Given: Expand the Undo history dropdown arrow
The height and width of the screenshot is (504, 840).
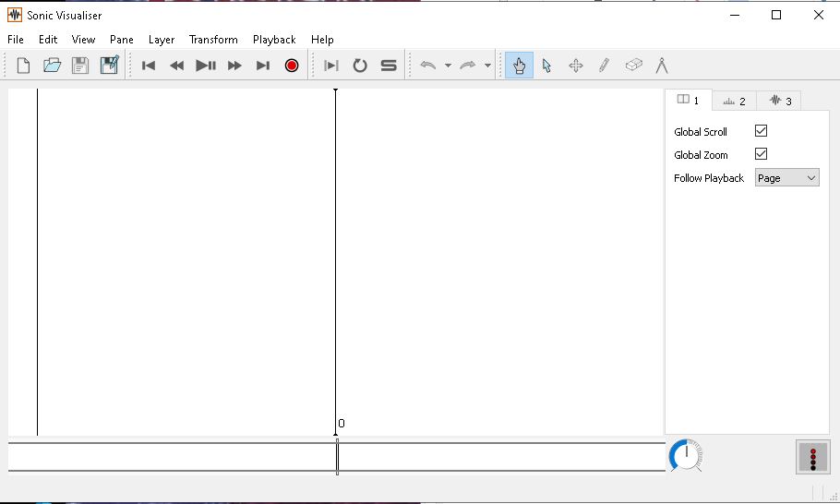Looking at the screenshot, I should (448, 66).
